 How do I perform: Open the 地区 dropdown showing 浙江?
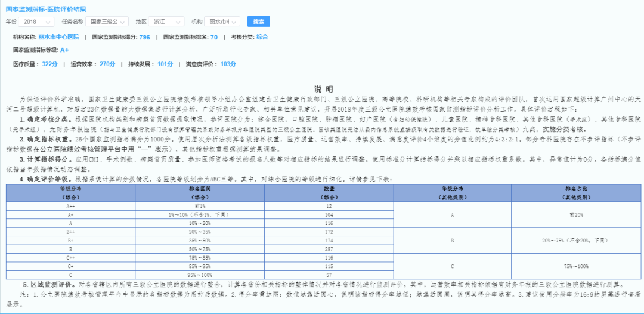coord(166,21)
